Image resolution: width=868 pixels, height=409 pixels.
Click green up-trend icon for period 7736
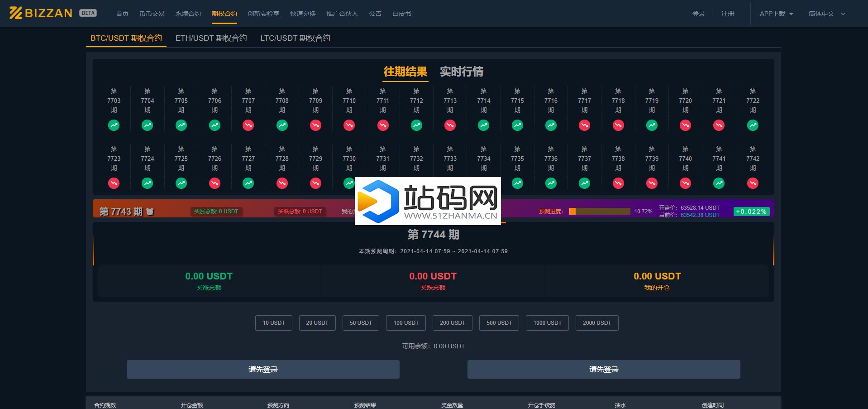tap(551, 183)
